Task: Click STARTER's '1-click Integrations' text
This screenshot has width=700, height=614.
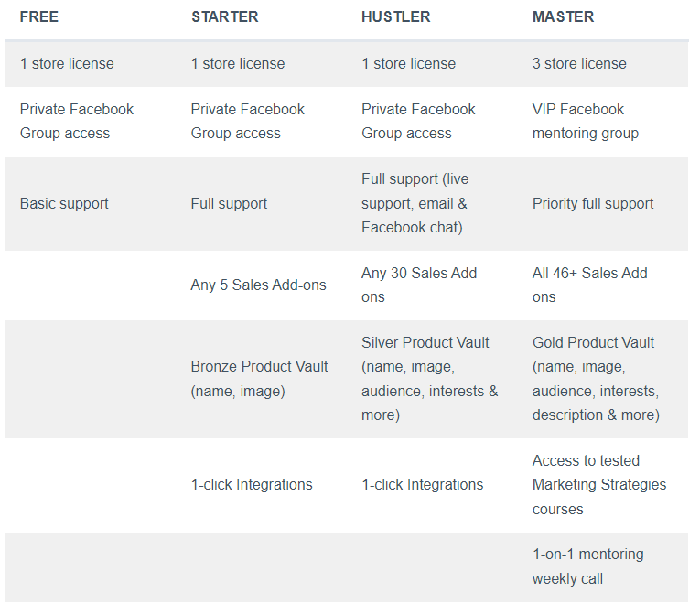Action: [252, 484]
